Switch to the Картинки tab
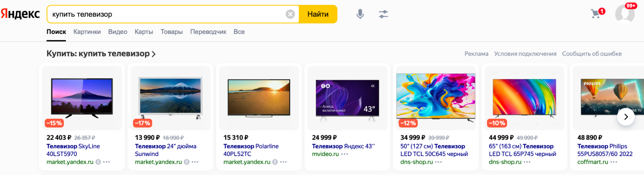Viewport: 644px width, 175px height. coord(87,32)
